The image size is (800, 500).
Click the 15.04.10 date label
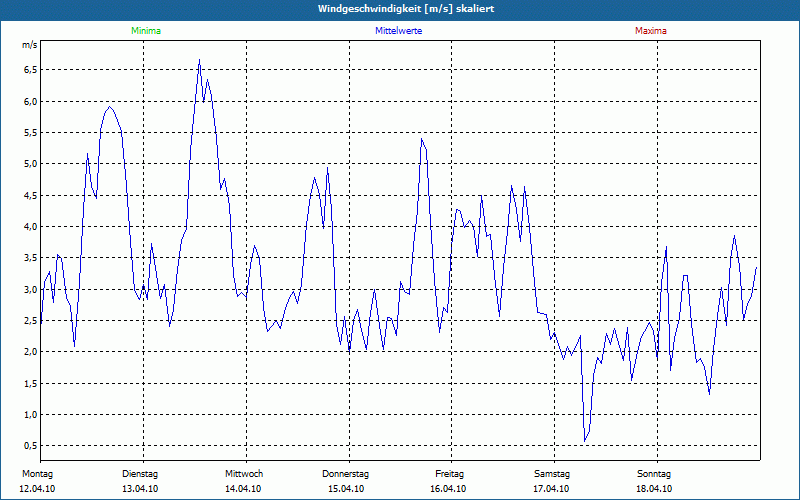[x=346, y=489]
